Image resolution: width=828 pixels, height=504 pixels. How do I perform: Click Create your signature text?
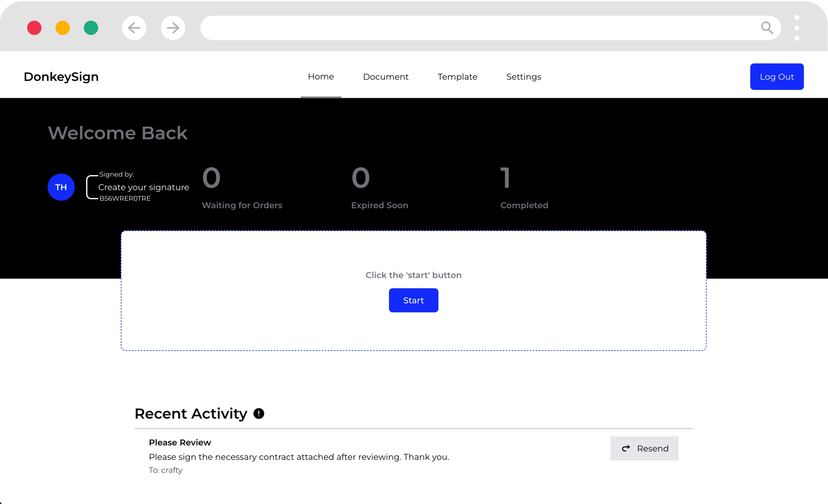tap(143, 187)
